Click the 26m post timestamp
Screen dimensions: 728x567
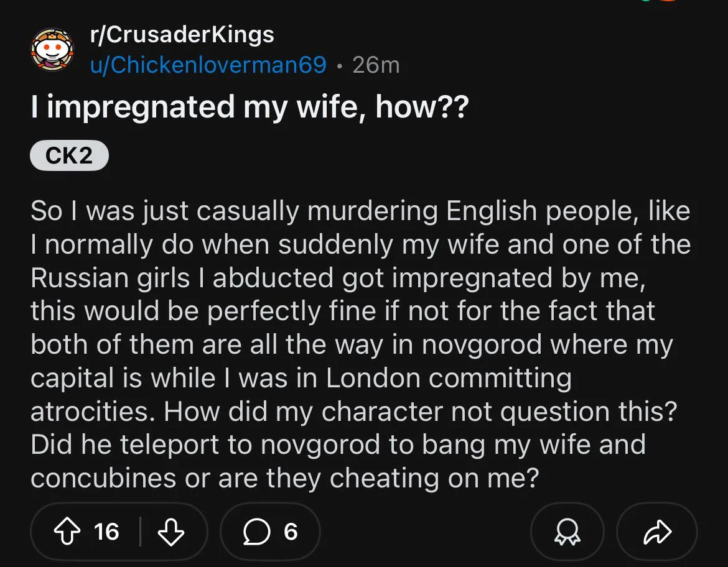click(376, 65)
